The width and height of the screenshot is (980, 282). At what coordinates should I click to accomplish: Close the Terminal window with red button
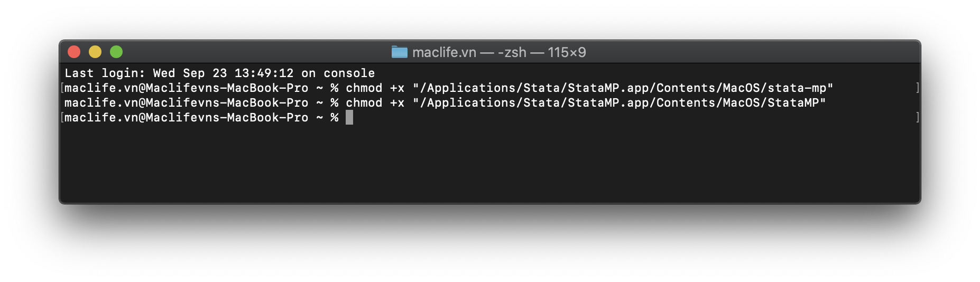74,52
